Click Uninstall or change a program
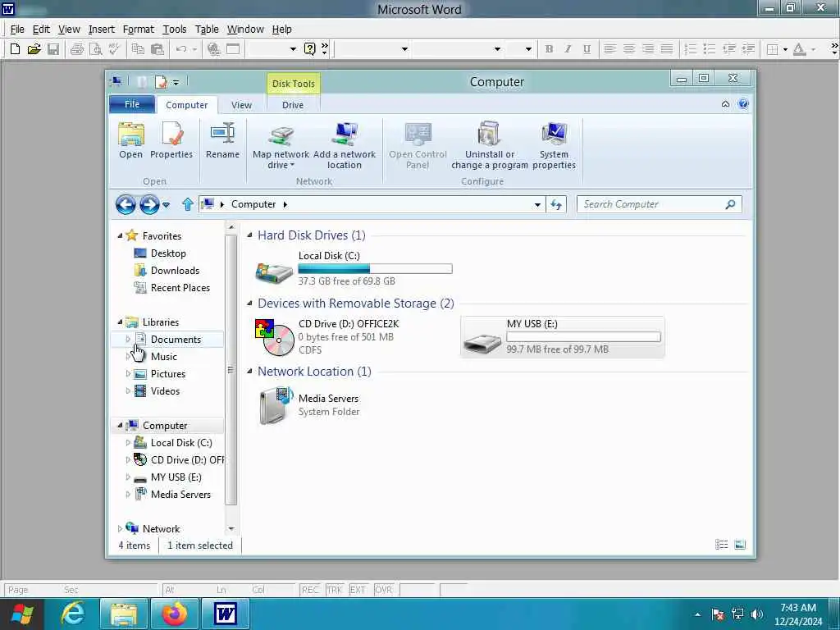 (x=490, y=146)
